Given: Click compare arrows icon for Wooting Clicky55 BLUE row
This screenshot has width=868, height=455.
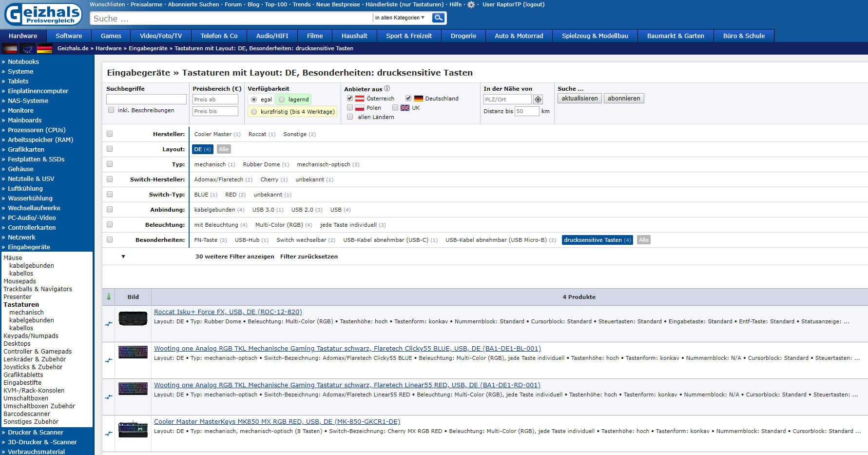Looking at the screenshot, I should [109, 360].
